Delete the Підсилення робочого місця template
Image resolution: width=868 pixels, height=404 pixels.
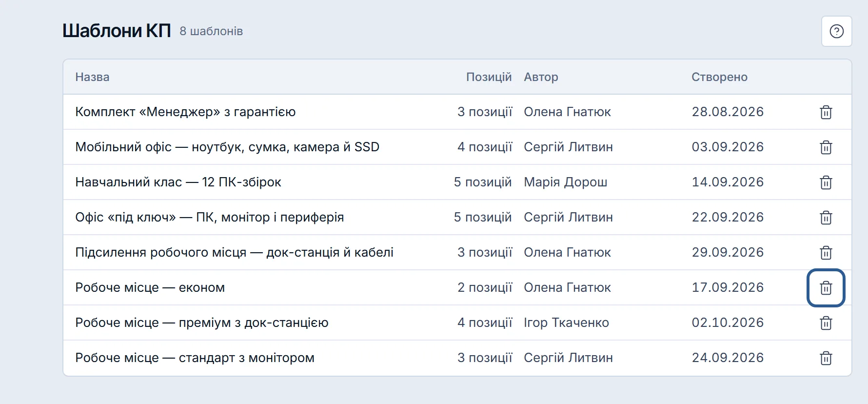pos(826,253)
